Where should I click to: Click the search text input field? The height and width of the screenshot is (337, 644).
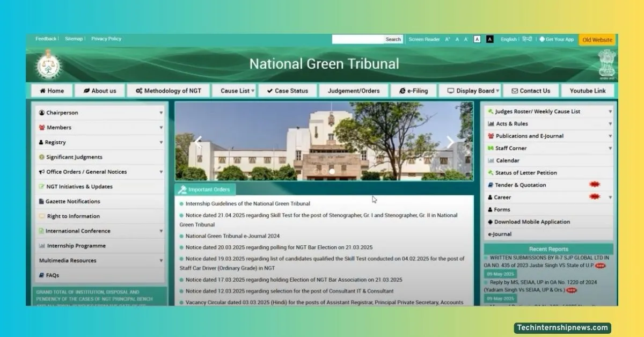tap(358, 39)
